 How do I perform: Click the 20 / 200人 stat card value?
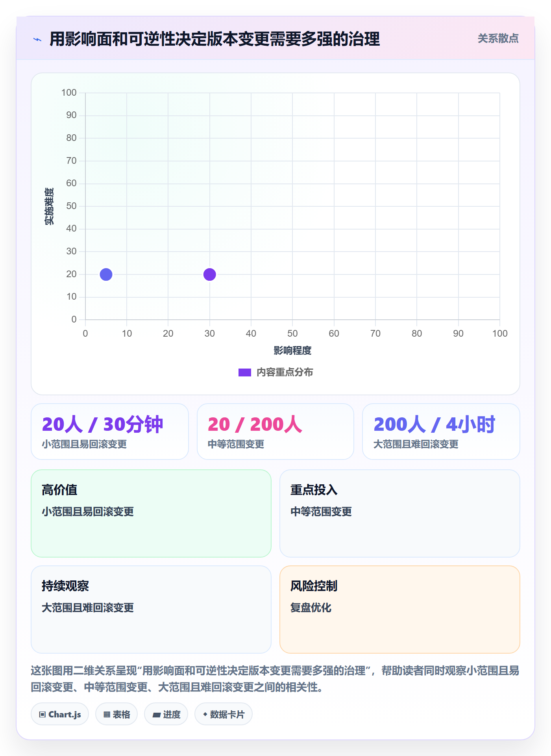click(x=255, y=424)
